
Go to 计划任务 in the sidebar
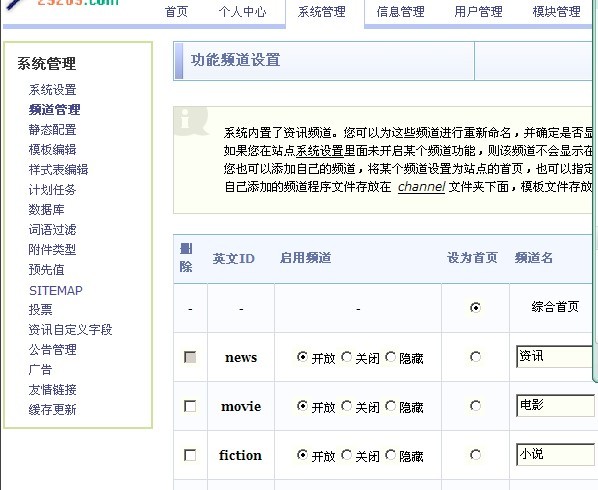tap(52, 190)
